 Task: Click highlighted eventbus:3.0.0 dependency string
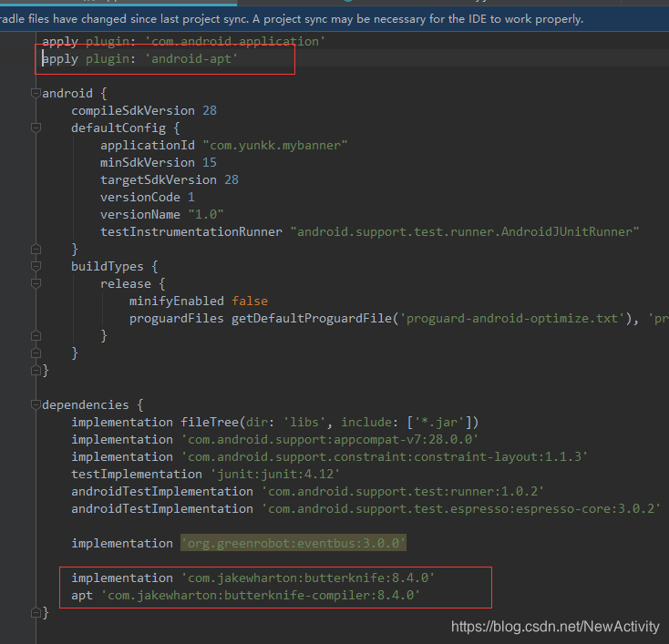(293, 543)
